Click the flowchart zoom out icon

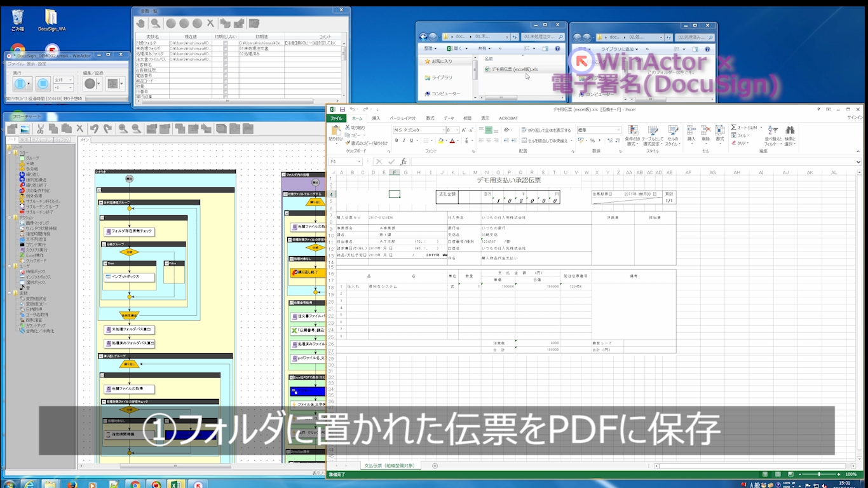coord(135,129)
